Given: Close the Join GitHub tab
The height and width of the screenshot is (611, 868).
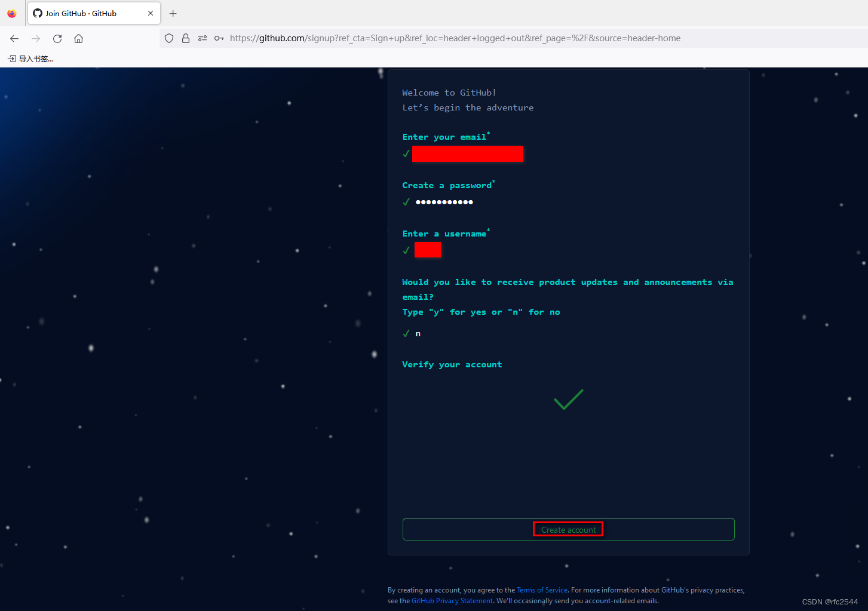Looking at the screenshot, I should pyautogui.click(x=151, y=13).
